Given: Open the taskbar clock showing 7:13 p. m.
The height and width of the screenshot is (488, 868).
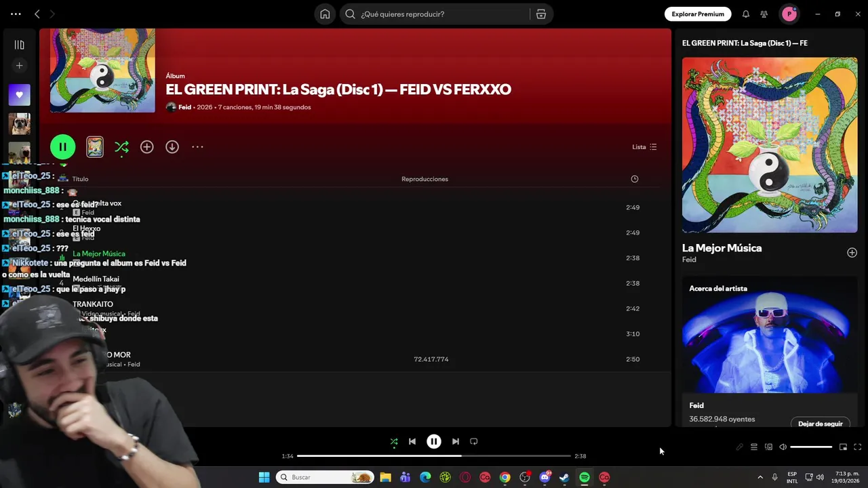Looking at the screenshot, I should [847, 477].
